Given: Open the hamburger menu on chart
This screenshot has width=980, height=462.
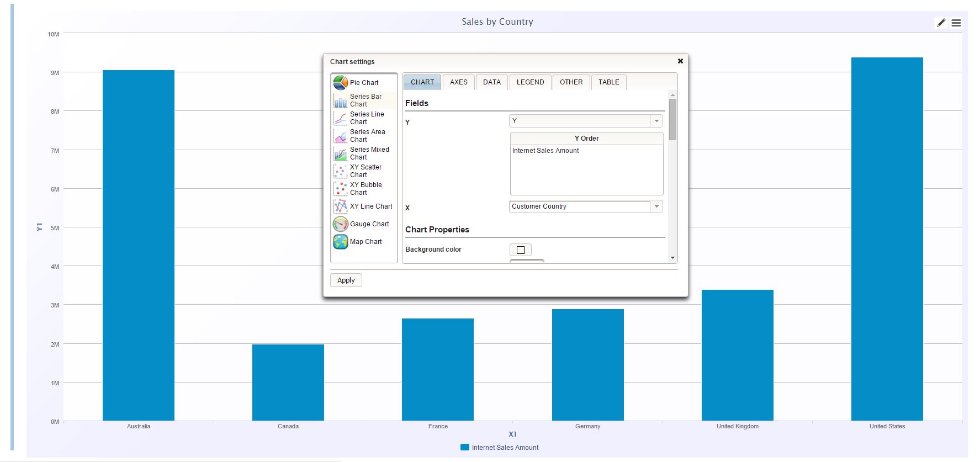Looking at the screenshot, I should point(956,23).
